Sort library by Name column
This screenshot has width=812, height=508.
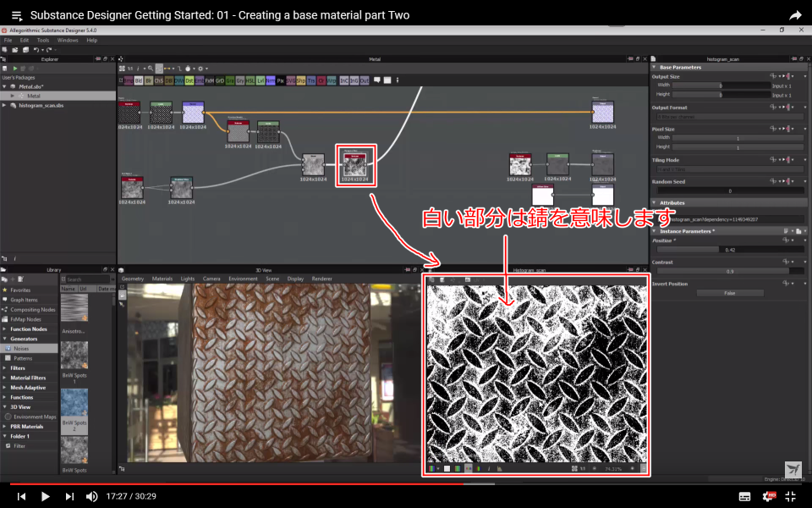pos(68,289)
